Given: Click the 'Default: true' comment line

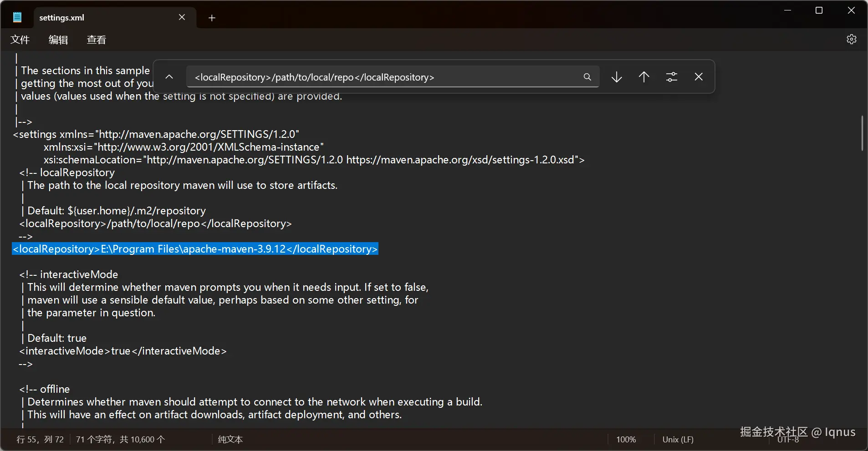Looking at the screenshot, I should click(54, 338).
